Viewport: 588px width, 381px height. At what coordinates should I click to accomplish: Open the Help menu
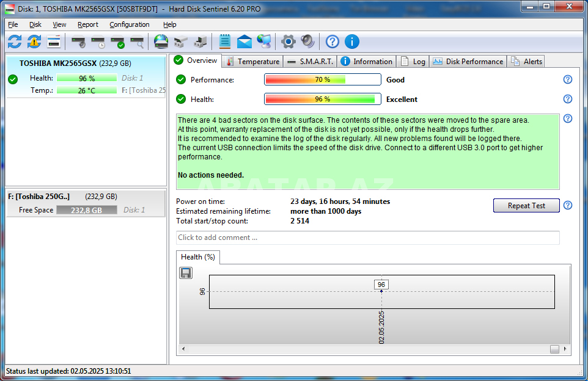point(169,24)
